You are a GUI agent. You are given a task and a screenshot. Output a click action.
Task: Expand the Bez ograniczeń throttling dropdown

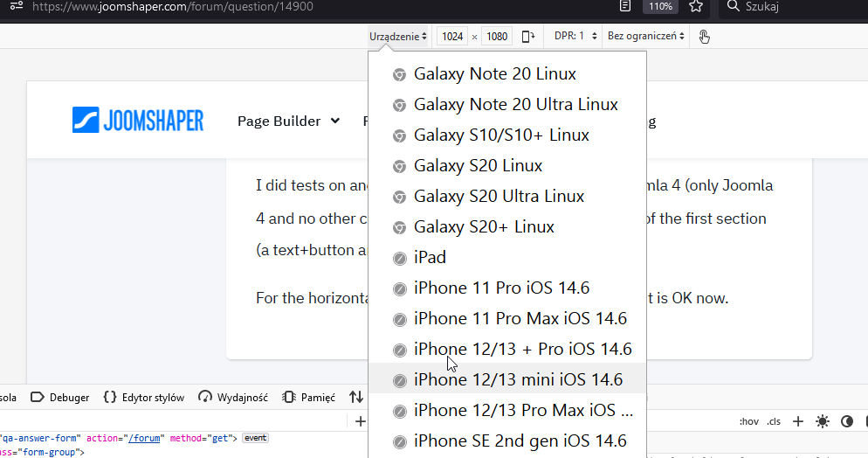point(646,36)
